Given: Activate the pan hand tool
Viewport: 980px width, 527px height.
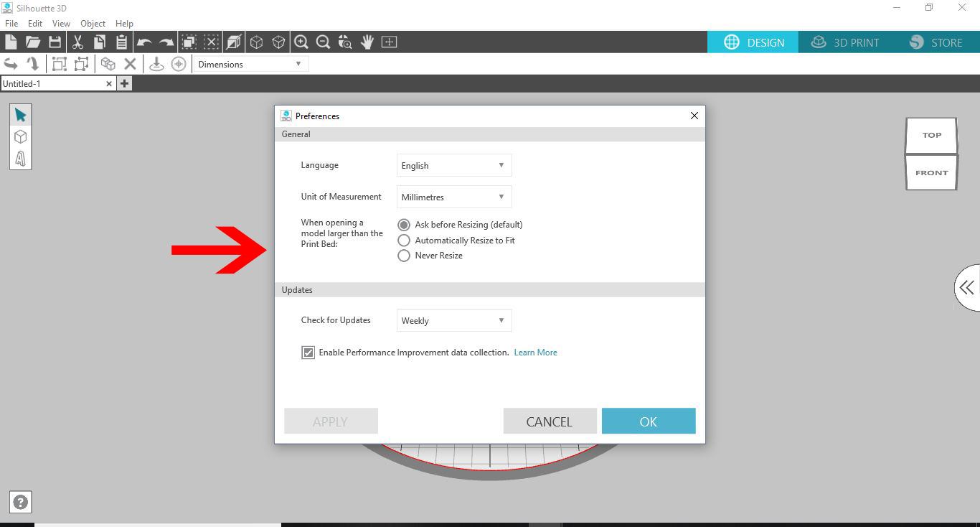Looking at the screenshot, I should pos(367,42).
